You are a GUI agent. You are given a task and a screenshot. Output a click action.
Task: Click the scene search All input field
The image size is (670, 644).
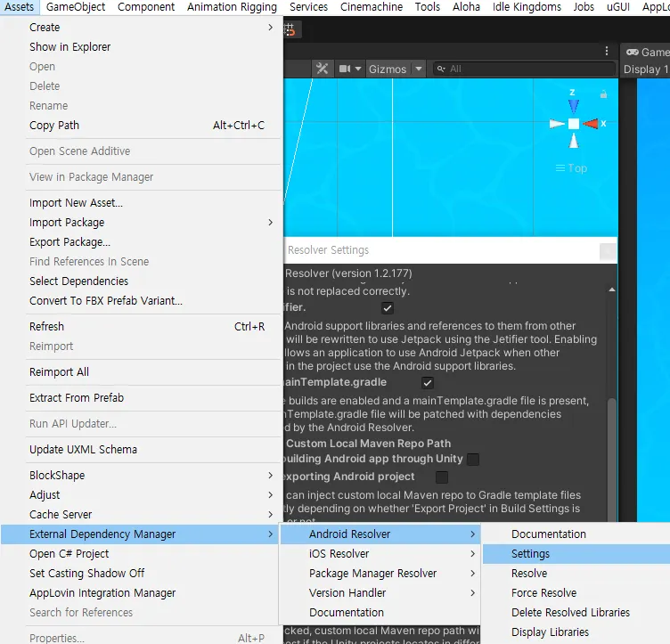pyautogui.click(x=525, y=69)
